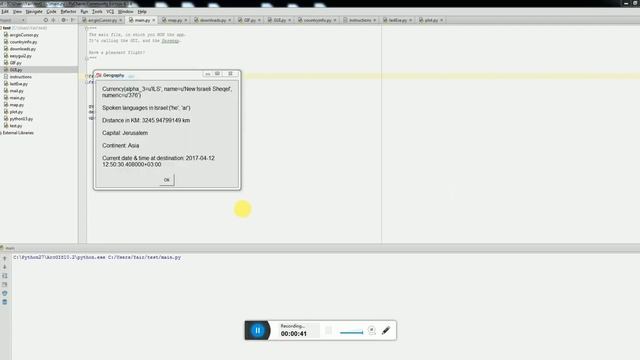Select map.py in the project tree
The width and height of the screenshot is (640, 360).
click(16, 105)
